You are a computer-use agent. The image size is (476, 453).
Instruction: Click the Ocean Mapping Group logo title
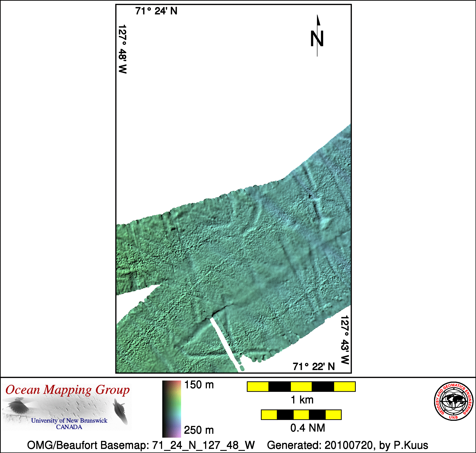(x=68, y=390)
